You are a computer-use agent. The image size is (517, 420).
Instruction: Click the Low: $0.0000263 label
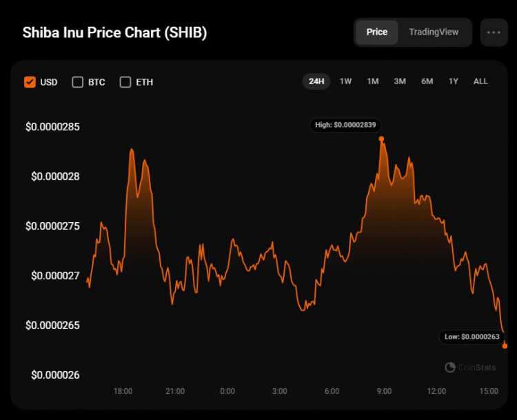click(472, 337)
